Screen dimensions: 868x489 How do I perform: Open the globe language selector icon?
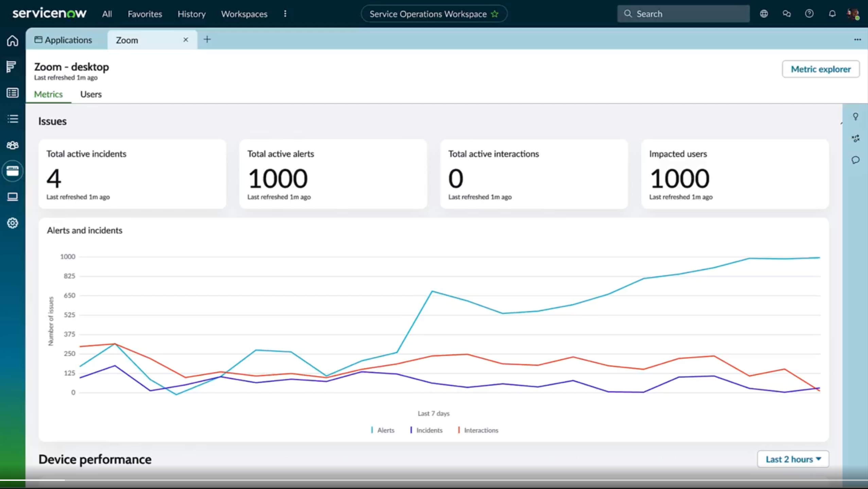(x=764, y=14)
